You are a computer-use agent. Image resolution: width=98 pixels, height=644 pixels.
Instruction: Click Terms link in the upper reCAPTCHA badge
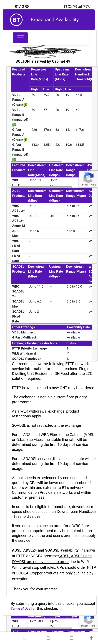tap(93, 185)
